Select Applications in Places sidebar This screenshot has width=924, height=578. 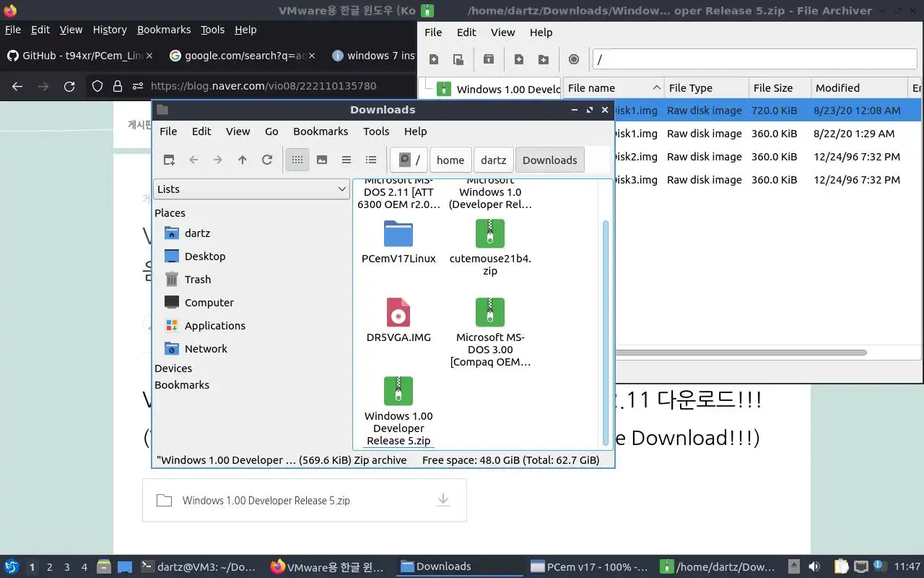215,325
